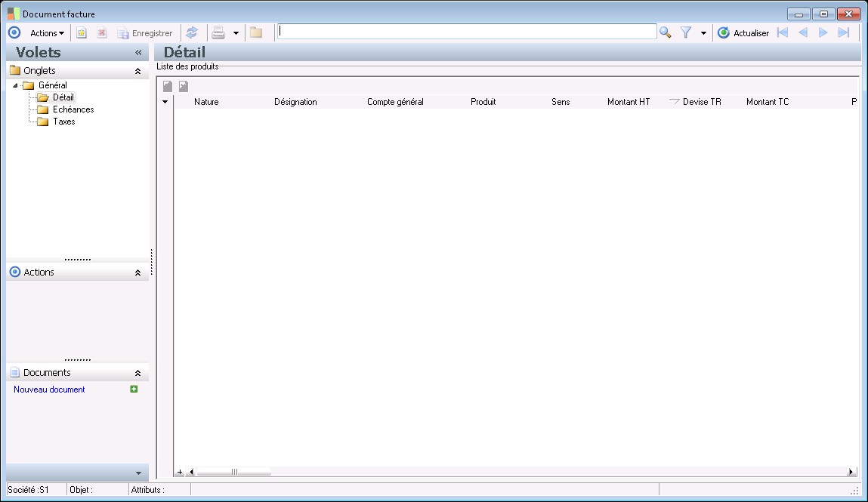Collapse the Documents panel section
The image size is (868, 502).
tap(137, 373)
